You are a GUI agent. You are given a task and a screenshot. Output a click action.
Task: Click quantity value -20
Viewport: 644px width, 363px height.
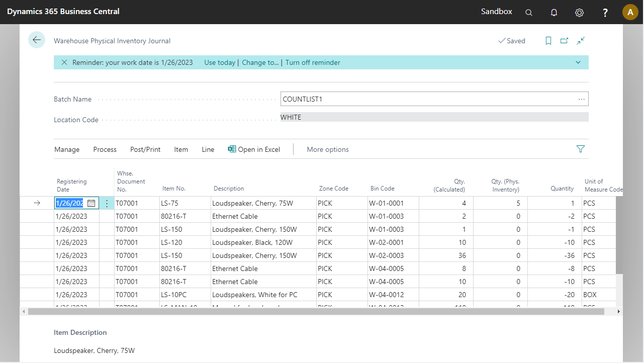[x=555, y=295]
